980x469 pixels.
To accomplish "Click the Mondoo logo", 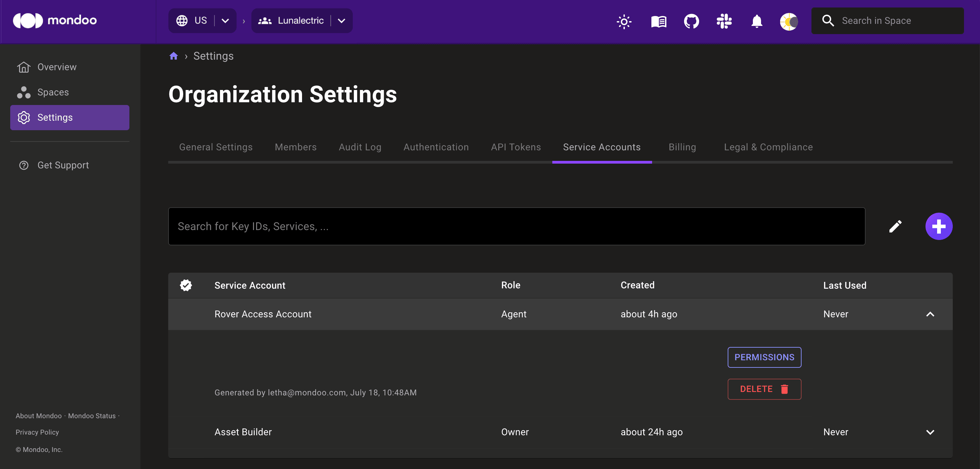I will coord(54,20).
